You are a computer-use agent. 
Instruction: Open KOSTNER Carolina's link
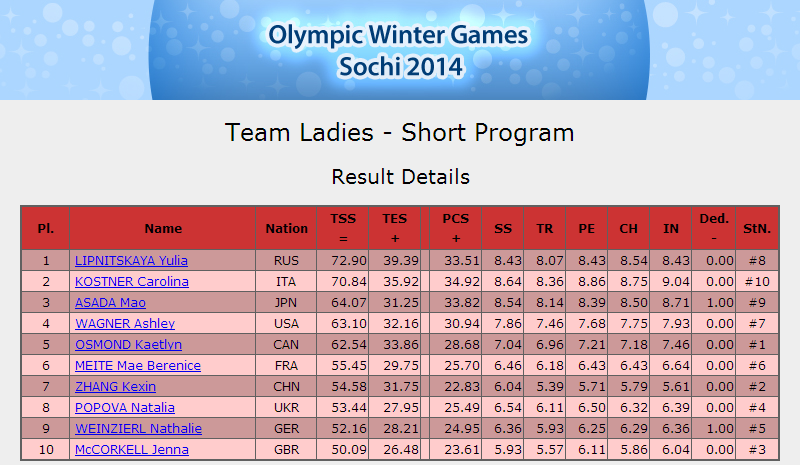click(x=132, y=282)
